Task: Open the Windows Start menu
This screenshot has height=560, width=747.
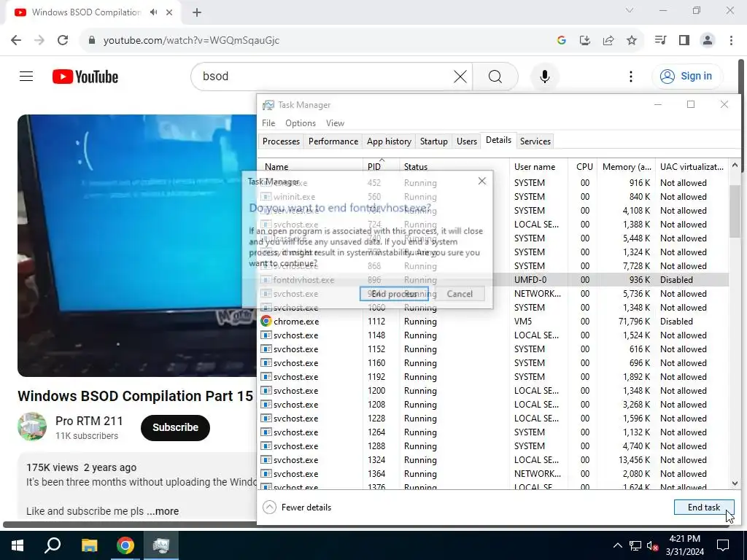Action: pyautogui.click(x=18, y=545)
